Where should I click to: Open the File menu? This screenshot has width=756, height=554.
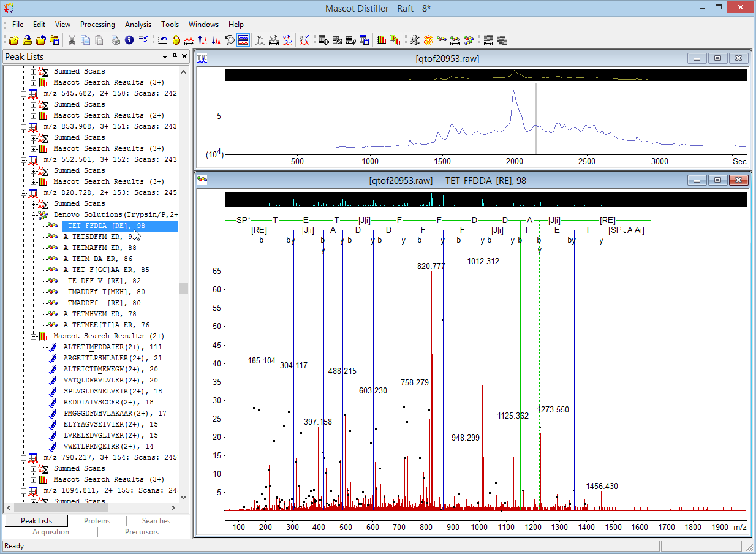(x=18, y=25)
